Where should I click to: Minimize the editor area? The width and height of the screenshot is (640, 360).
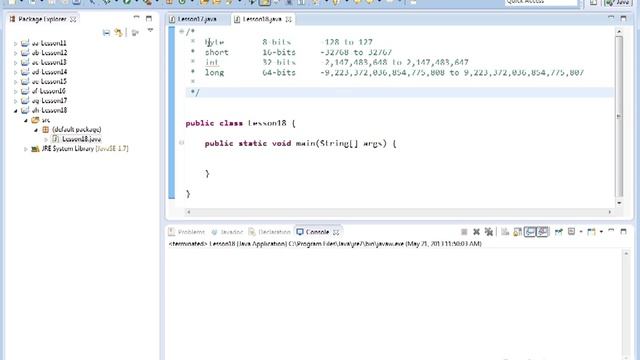click(611, 18)
